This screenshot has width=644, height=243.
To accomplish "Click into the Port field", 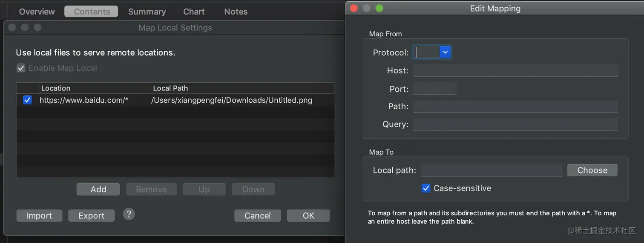I will [x=435, y=89].
